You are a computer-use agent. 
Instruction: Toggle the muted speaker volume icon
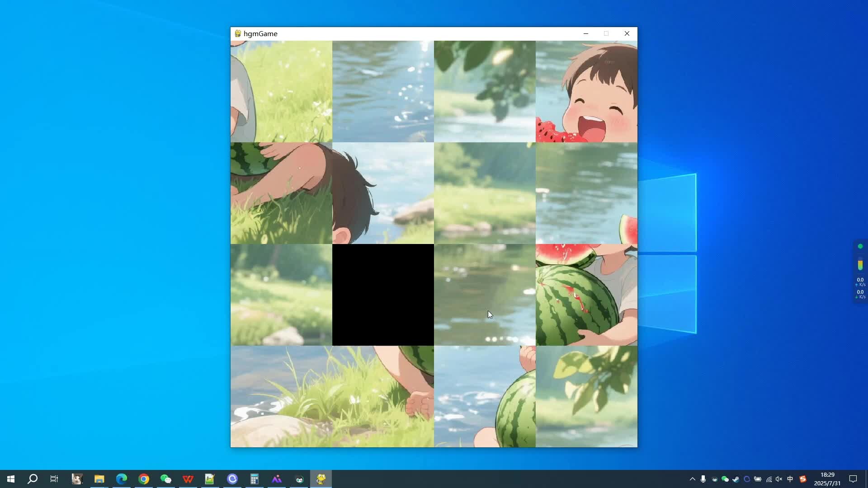[779, 479]
